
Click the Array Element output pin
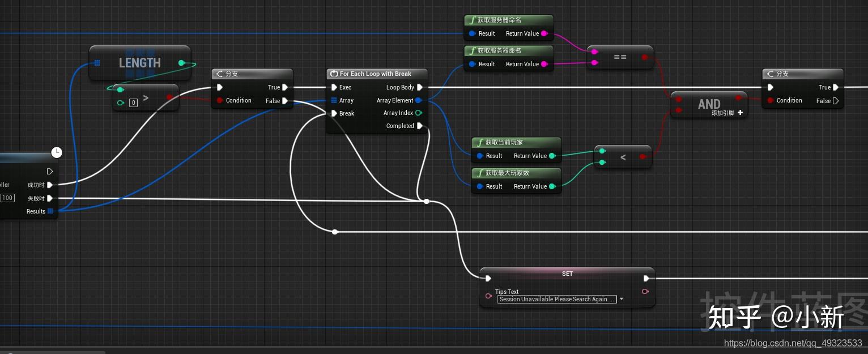(418, 100)
